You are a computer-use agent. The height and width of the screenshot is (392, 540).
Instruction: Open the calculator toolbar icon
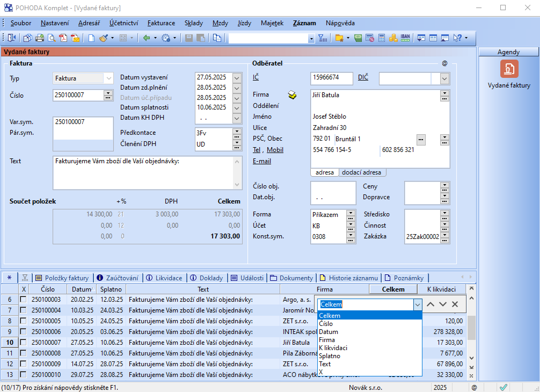pos(382,38)
